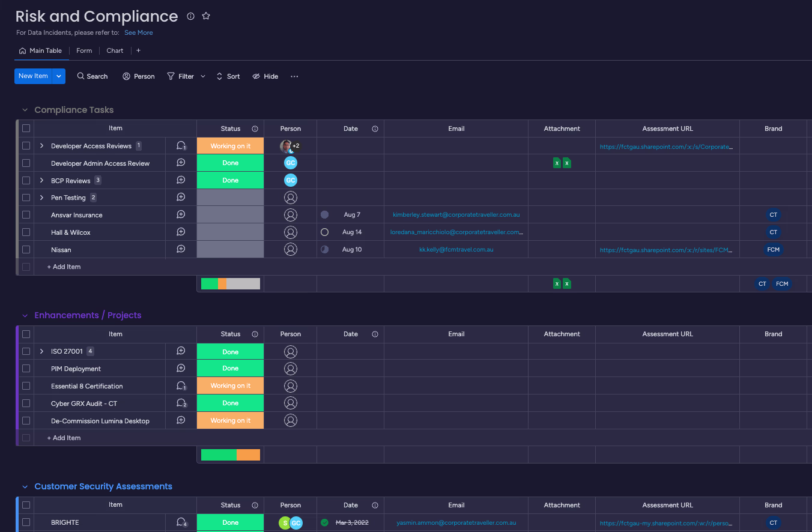Assign person to Pen Testing row
Viewport: 812px width, 532px height.
pos(291,197)
